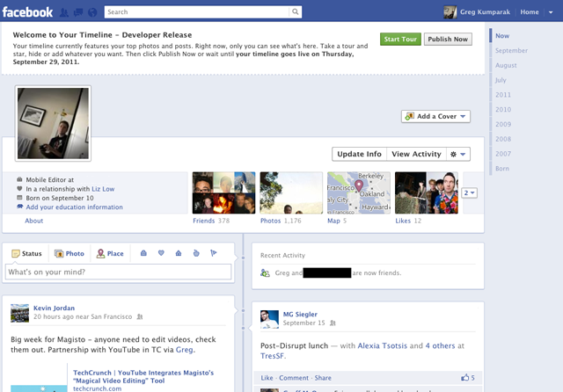Click the profile picture

(x=53, y=123)
